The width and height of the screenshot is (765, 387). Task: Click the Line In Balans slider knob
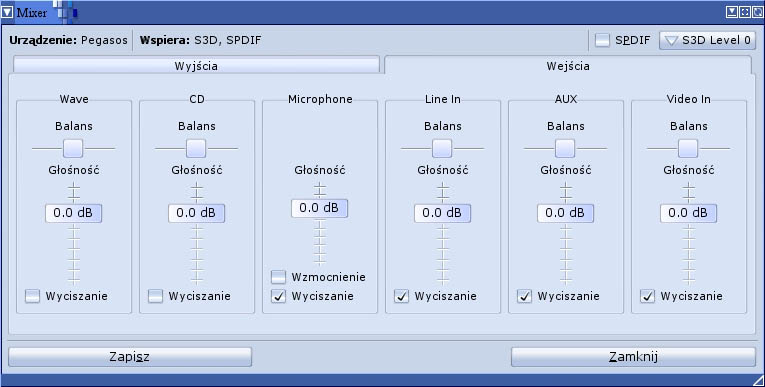[x=442, y=148]
